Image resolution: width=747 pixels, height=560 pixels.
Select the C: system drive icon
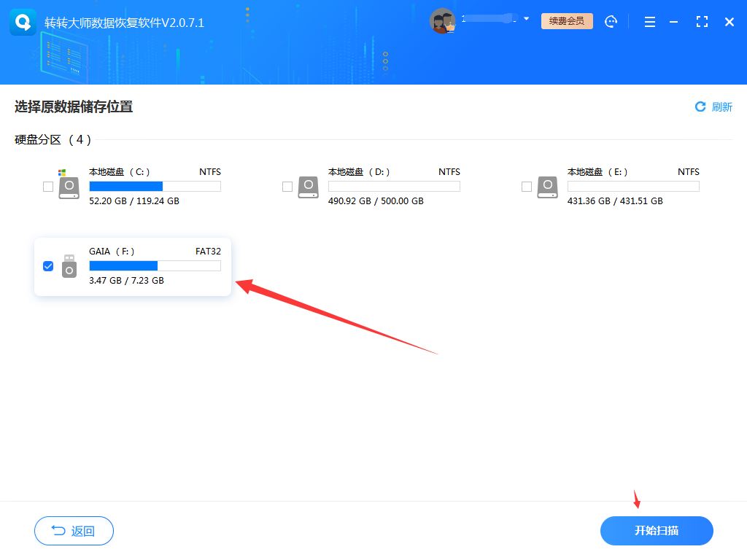point(69,184)
